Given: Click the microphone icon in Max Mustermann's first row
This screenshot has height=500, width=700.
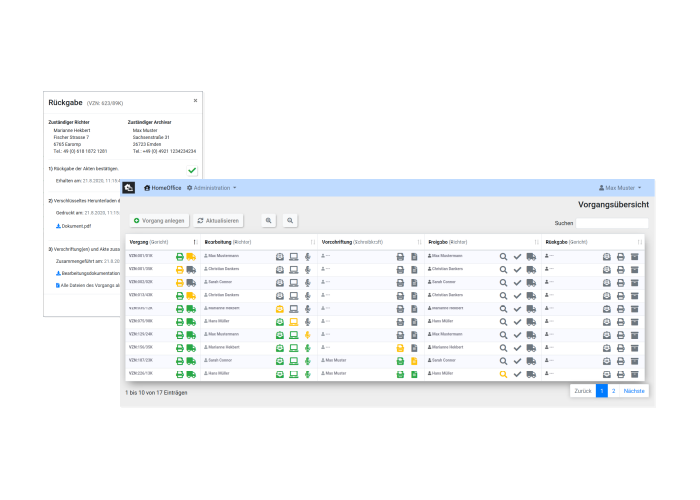Looking at the screenshot, I should pos(308,257).
